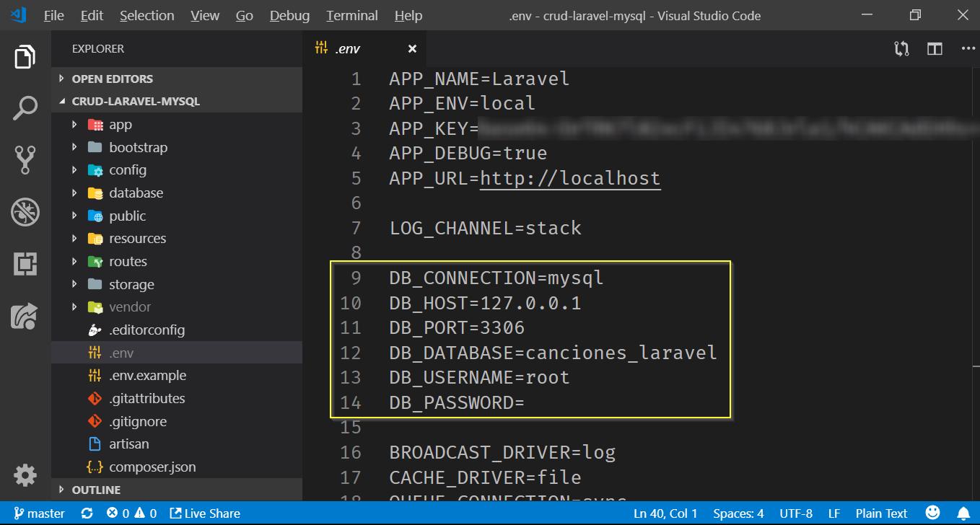Viewport: 980px width, 525px height.
Task: Open the .env.example file
Action: point(177,376)
